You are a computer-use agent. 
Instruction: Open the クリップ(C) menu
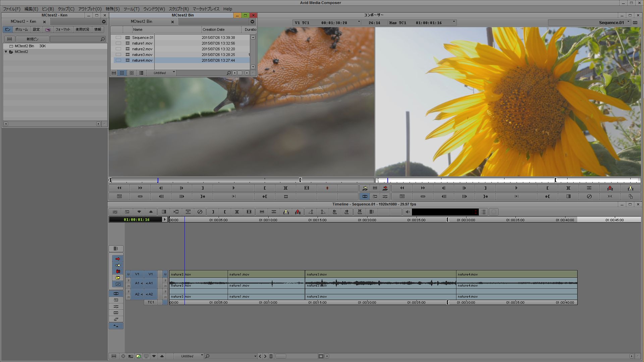tap(66, 9)
